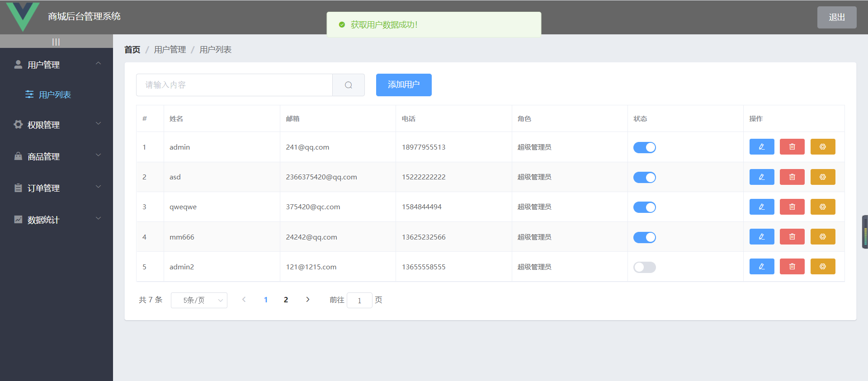The image size is (868, 381).
Task: Click 用户列表 in the breadcrumb
Action: [216, 50]
